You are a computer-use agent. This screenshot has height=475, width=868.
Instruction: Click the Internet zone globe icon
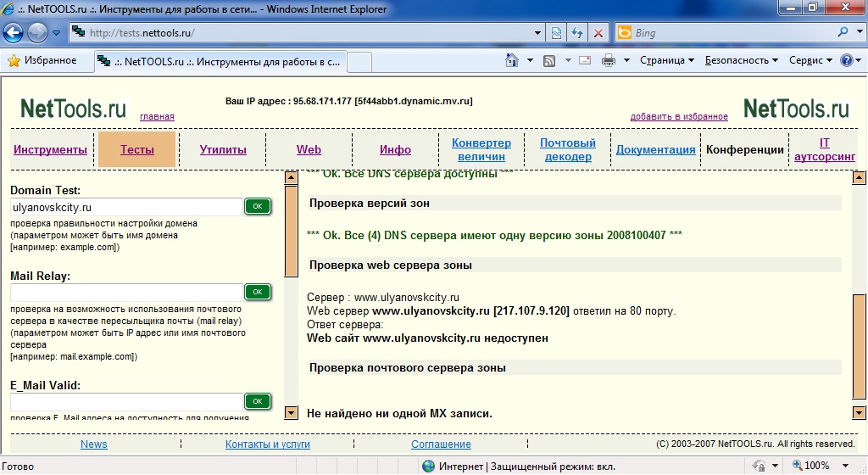[428, 467]
